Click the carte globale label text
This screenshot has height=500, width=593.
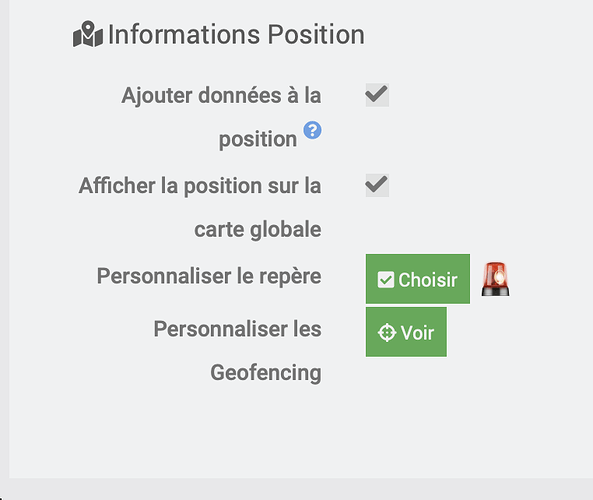(258, 230)
